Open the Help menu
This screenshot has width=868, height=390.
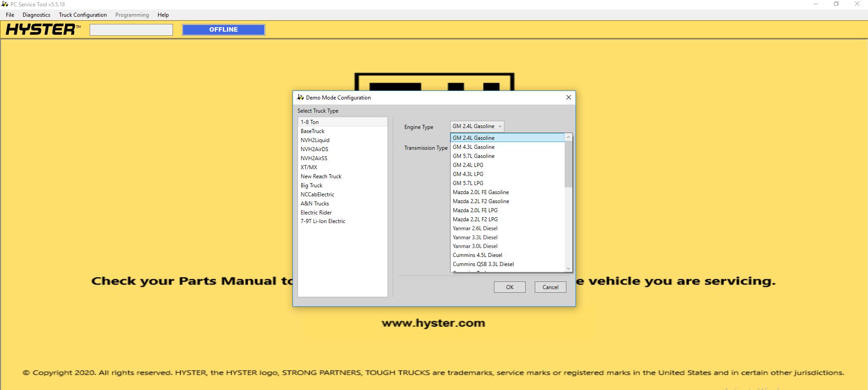click(x=163, y=15)
